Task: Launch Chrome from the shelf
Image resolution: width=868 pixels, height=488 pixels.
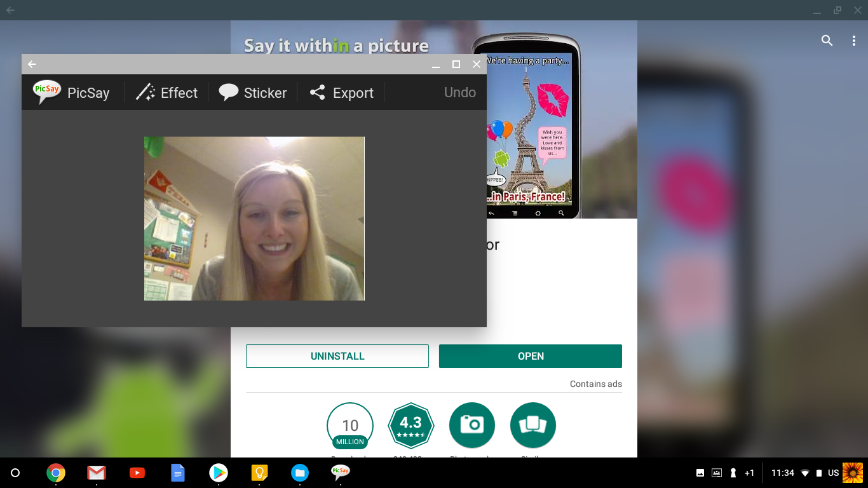Action: (56, 473)
